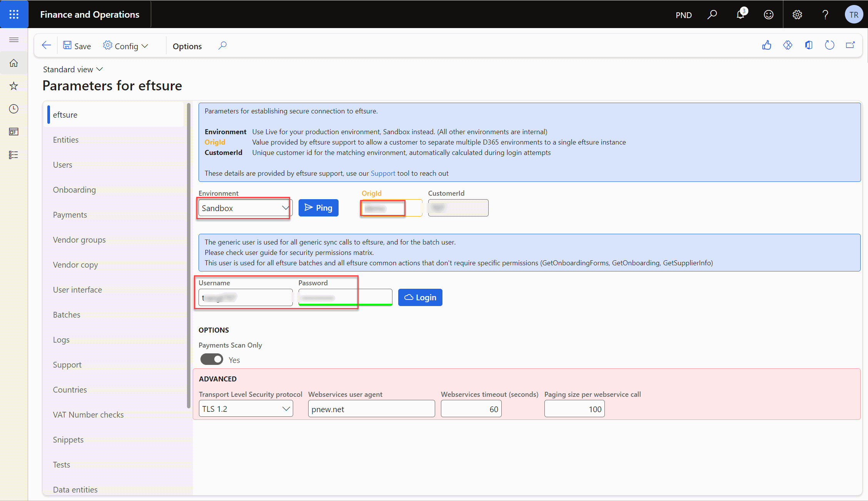Open the help question mark
The image size is (868, 501).
825,15
